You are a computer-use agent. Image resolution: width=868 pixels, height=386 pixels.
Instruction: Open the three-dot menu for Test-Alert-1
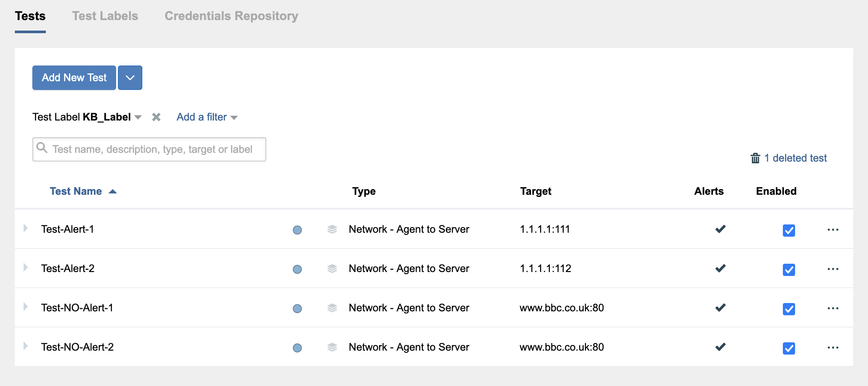833,230
